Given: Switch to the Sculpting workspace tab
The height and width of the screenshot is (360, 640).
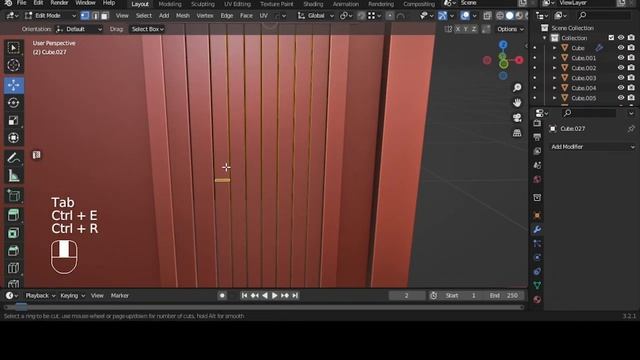Looking at the screenshot, I should click(203, 4).
